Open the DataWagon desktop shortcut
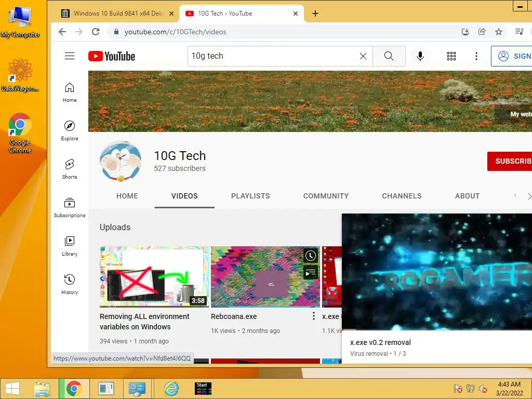Viewport: 532px width, 399px height. [x=20, y=75]
